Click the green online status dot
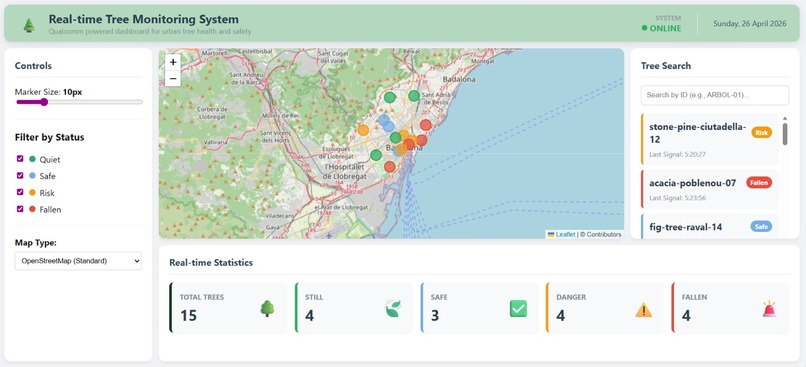 point(645,28)
